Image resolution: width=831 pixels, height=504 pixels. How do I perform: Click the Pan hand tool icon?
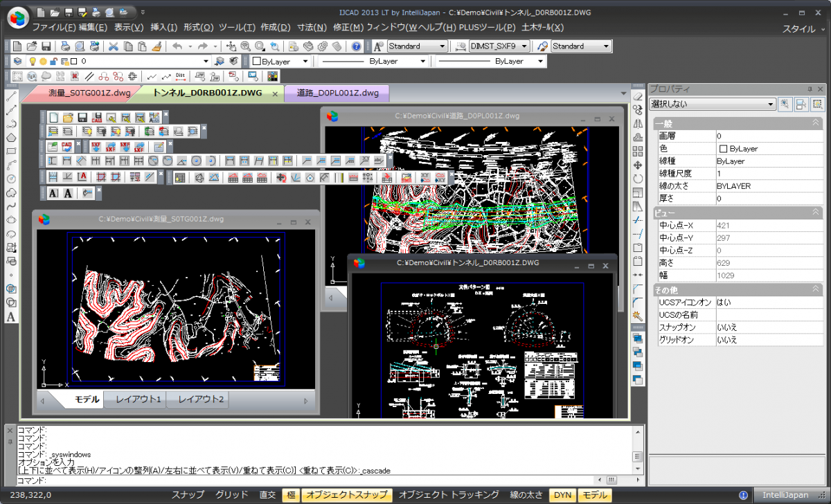[231, 46]
